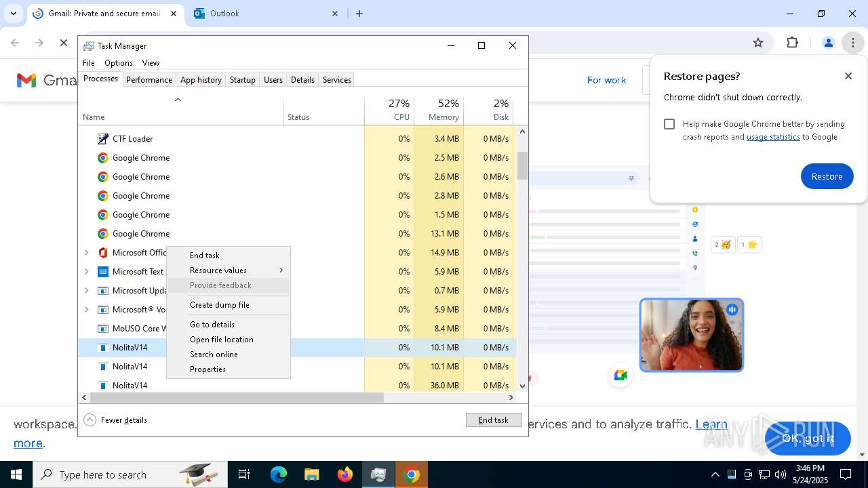Viewport: 868px width, 488px height.
Task: Click the Task Manager taskbar icon
Action: [378, 474]
